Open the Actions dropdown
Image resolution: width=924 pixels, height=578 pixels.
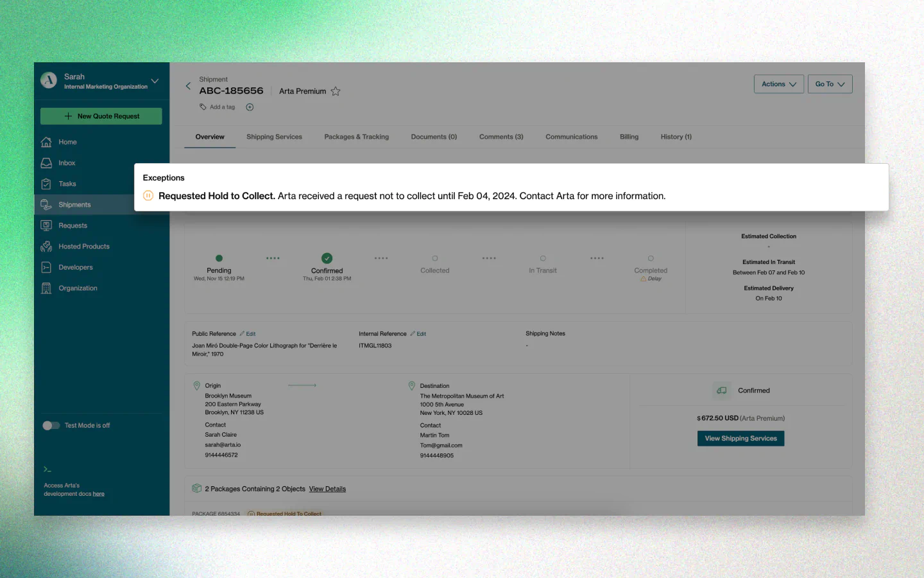(x=778, y=83)
